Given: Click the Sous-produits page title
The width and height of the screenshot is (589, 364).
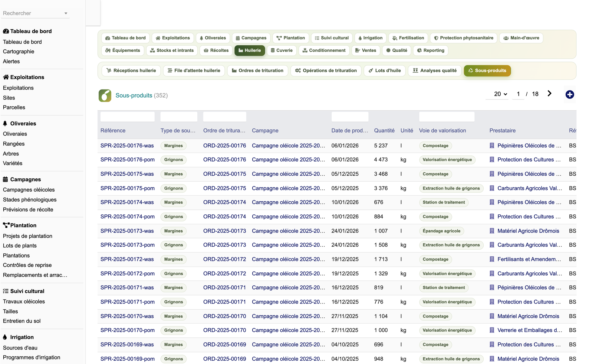Looking at the screenshot, I should pyautogui.click(x=134, y=96).
